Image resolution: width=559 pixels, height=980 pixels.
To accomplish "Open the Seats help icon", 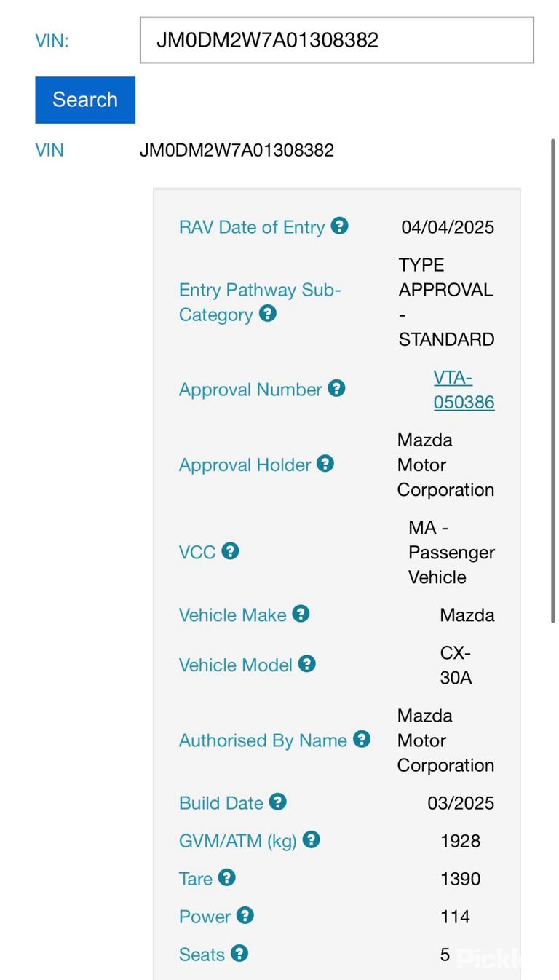I will point(239,953).
